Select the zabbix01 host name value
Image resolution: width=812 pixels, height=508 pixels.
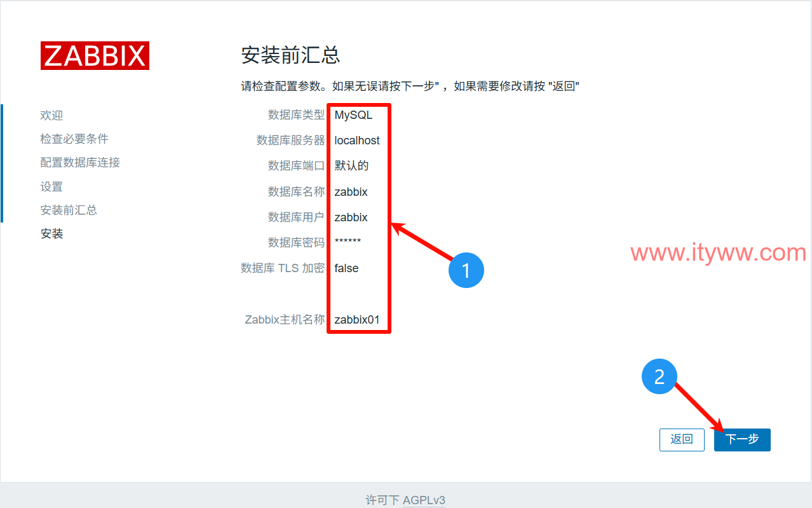tap(357, 319)
